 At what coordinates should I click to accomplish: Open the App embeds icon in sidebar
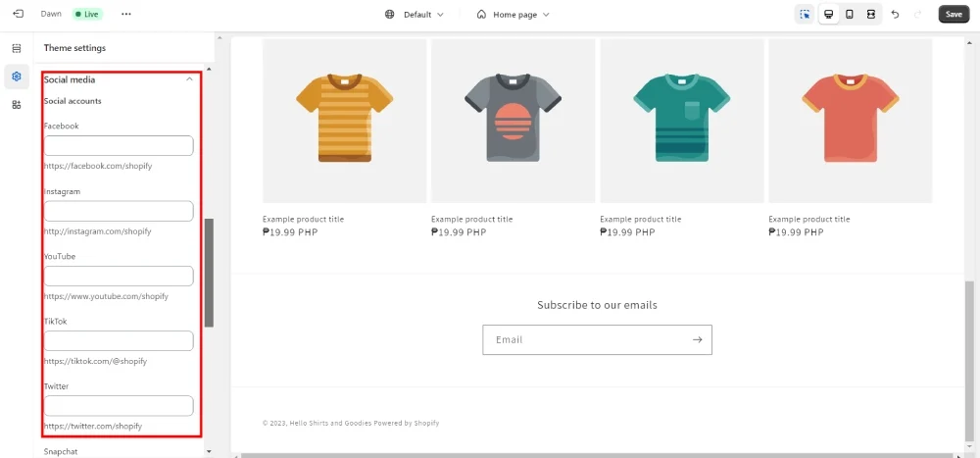(x=17, y=105)
